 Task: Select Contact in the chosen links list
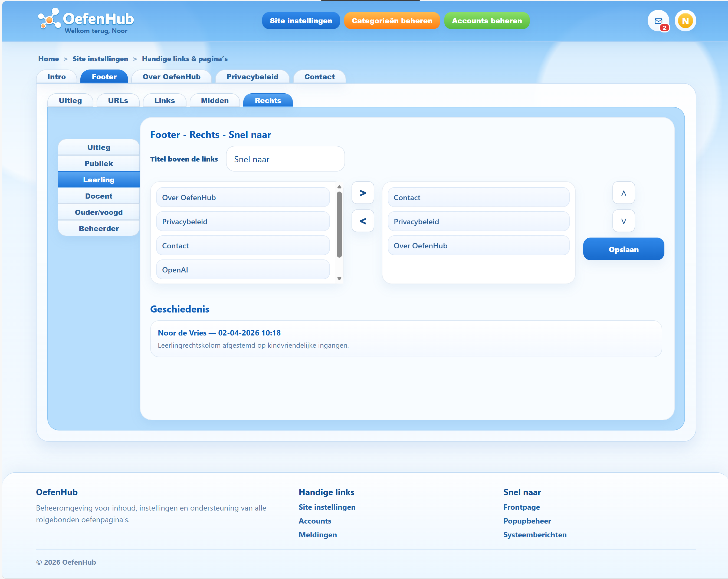[x=478, y=197]
